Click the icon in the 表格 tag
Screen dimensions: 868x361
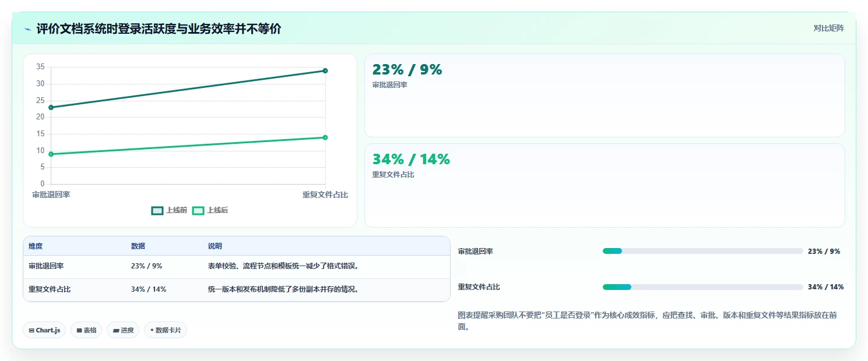pyautogui.click(x=79, y=331)
